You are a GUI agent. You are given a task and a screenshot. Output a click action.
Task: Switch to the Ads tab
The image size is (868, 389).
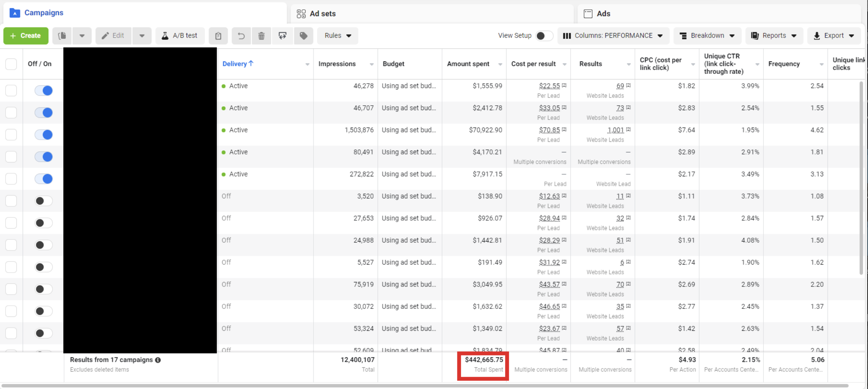(597, 14)
